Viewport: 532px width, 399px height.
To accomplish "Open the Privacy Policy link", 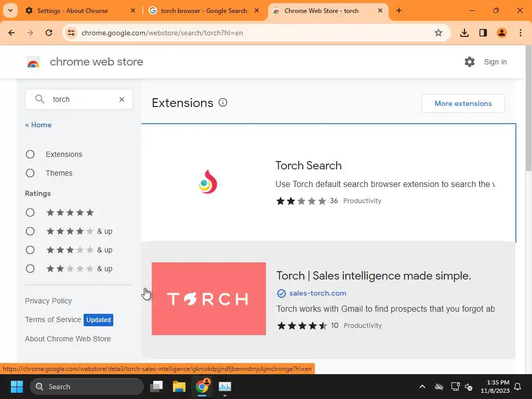I will click(x=48, y=301).
